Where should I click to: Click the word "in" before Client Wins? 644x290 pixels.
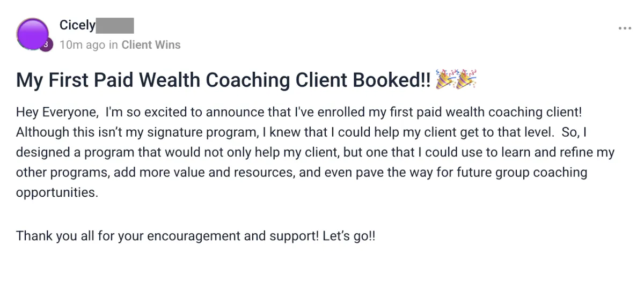pyautogui.click(x=113, y=45)
